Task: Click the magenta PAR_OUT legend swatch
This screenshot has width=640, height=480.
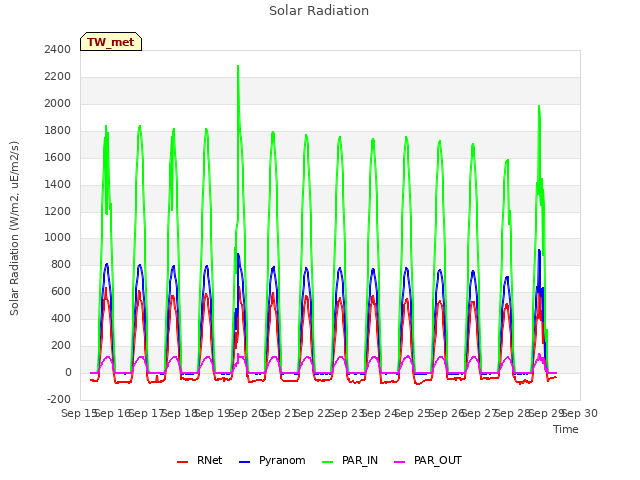Action: (400, 462)
